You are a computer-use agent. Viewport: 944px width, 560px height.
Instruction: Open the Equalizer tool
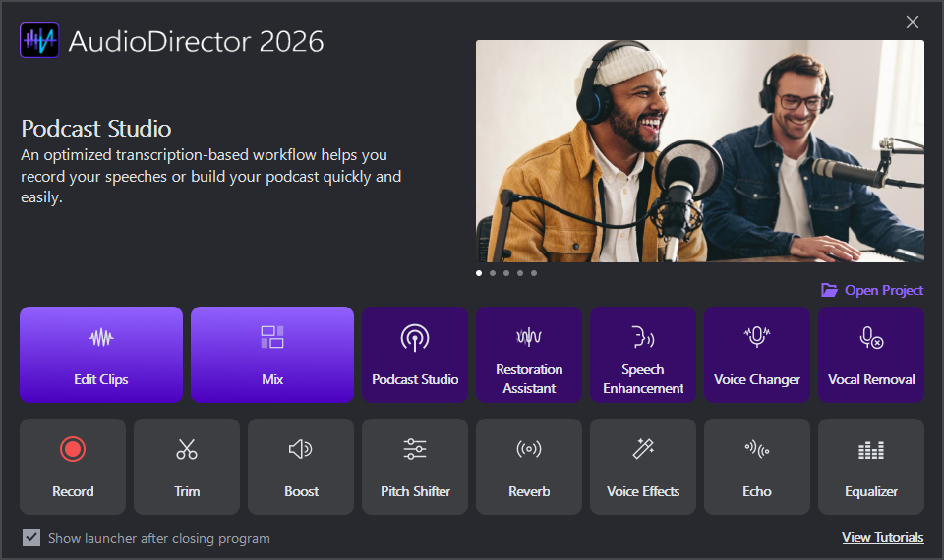click(871, 467)
